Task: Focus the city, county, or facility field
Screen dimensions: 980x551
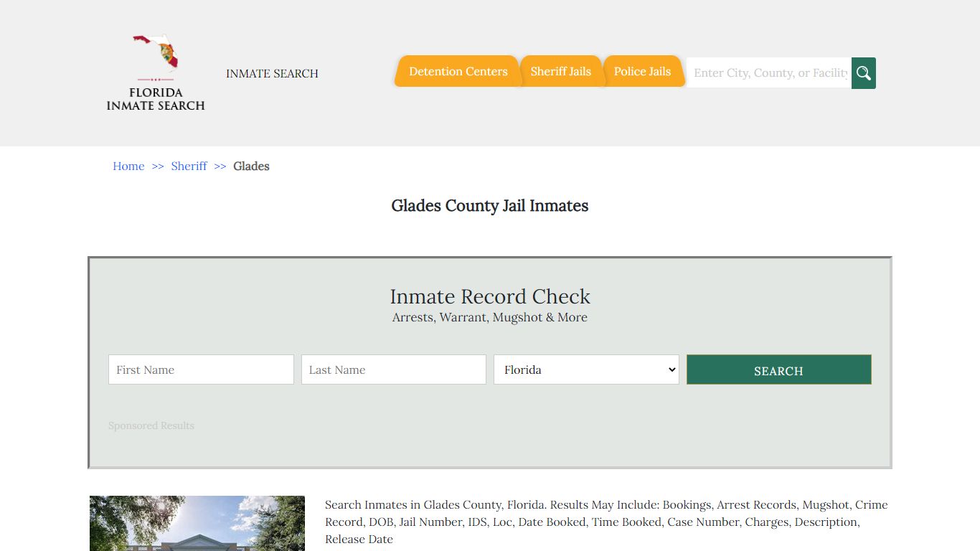Action: coord(769,73)
